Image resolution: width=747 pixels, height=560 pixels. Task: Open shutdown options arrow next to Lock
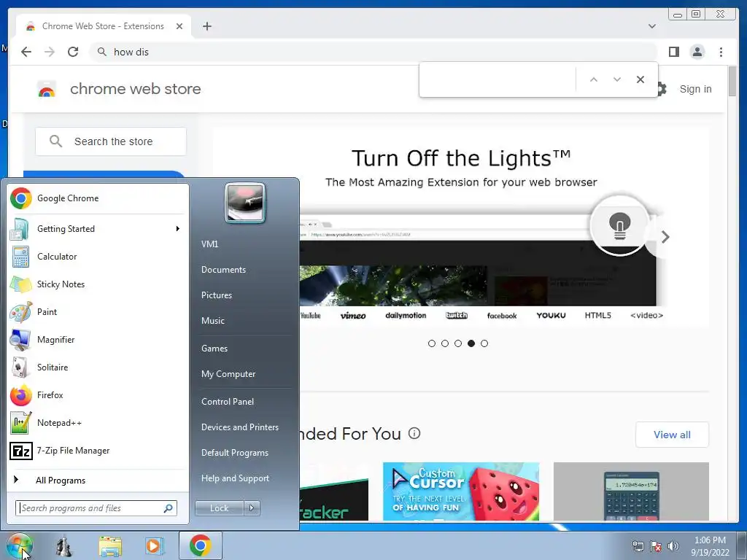point(252,508)
